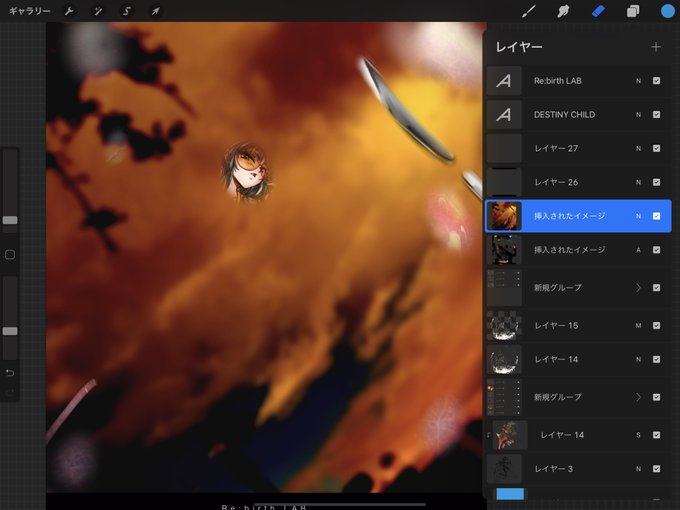Open blend mode N of DESTINY CHILD layer
This screenshot has width=680, height=510.
click(638, 114)
